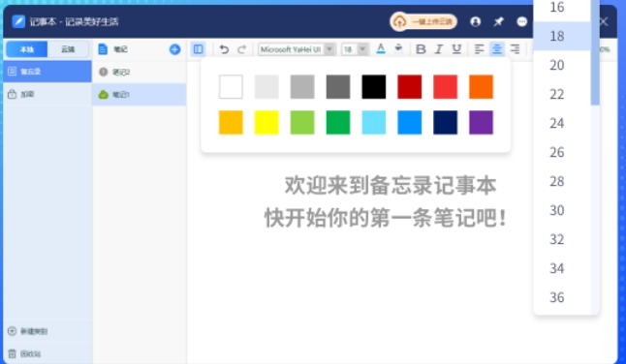Pick the light green color swatch

coord(302,122)
